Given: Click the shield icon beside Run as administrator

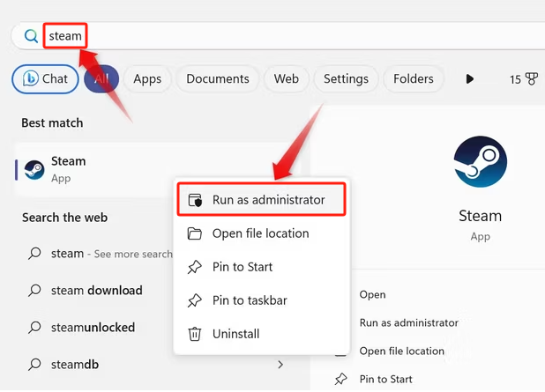Looking at the screenshot, I should click(195, 200).
